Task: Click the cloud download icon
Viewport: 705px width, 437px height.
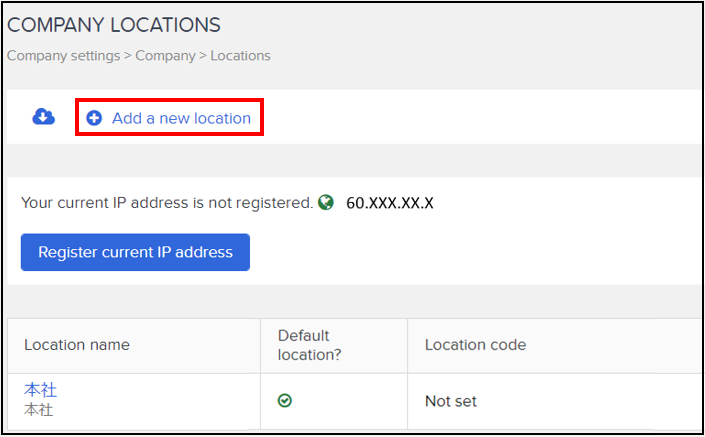Action: (44, 117)
